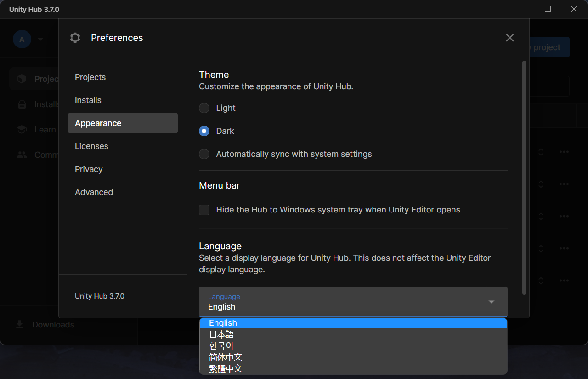Click the Preferences gear icon
The height and width of the screenshot is (379, 588).
coord(75,38)
